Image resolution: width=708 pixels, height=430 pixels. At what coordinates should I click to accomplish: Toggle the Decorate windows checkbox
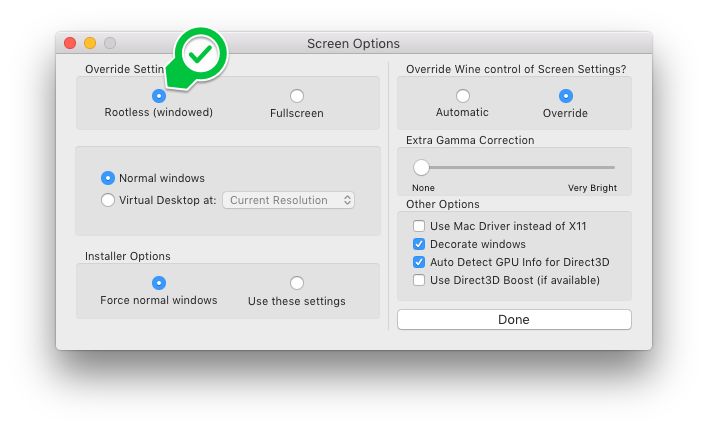420,244
